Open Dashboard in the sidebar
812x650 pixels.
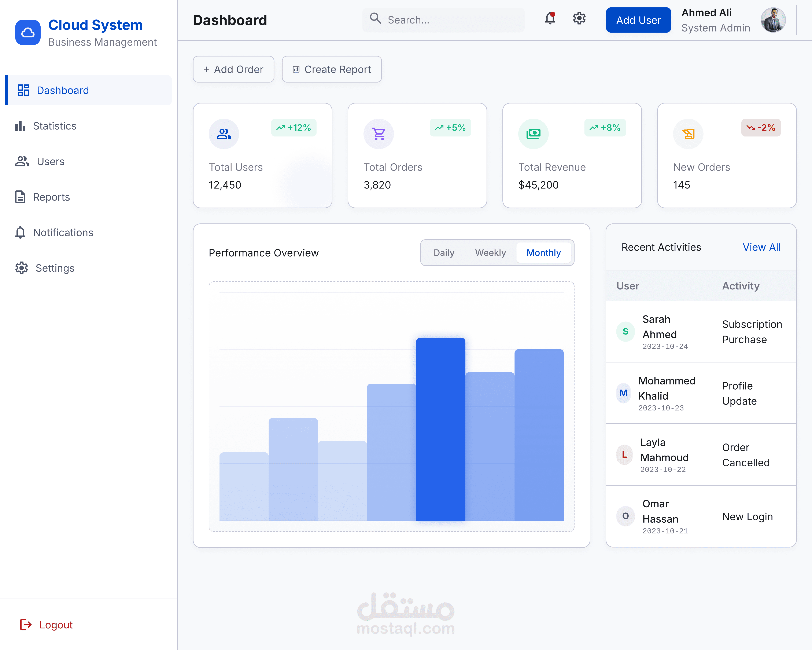pos(89,90)
